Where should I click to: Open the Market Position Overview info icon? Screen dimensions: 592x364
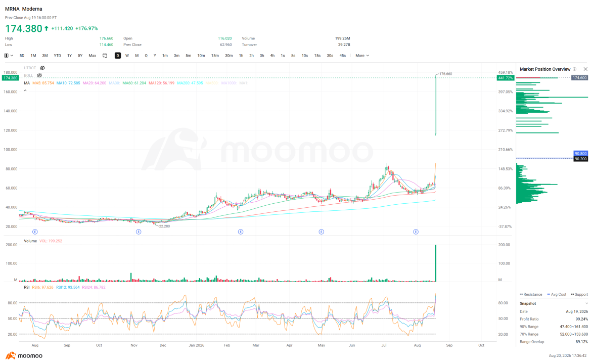click(575, 69)
